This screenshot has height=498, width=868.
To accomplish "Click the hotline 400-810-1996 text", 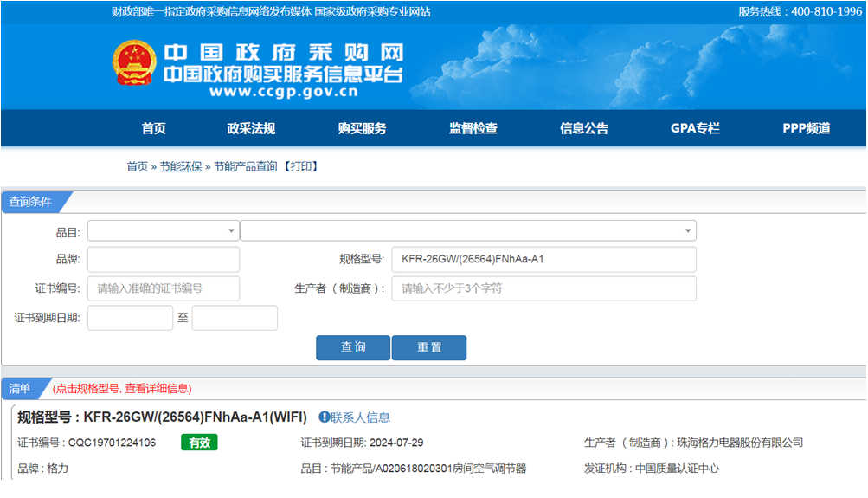I will coord(826,11).
